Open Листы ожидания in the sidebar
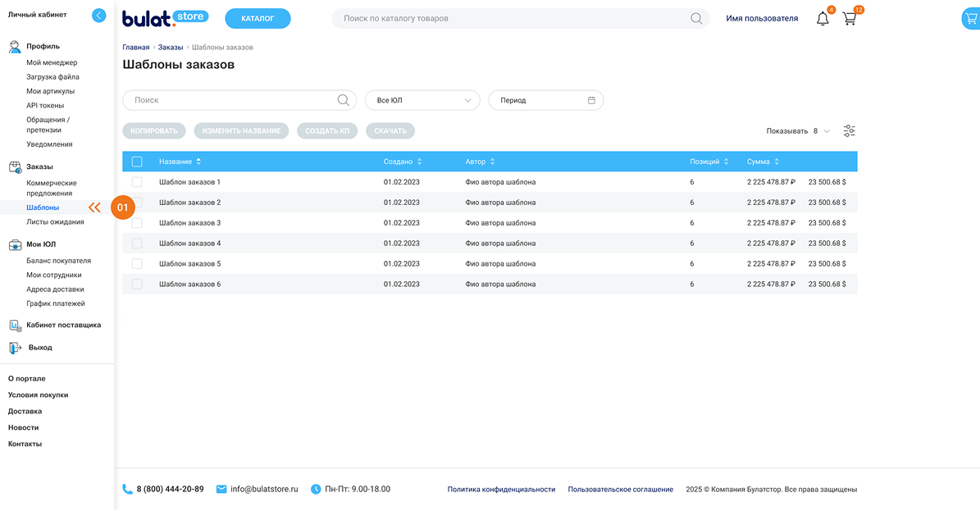 pos(55,221)
